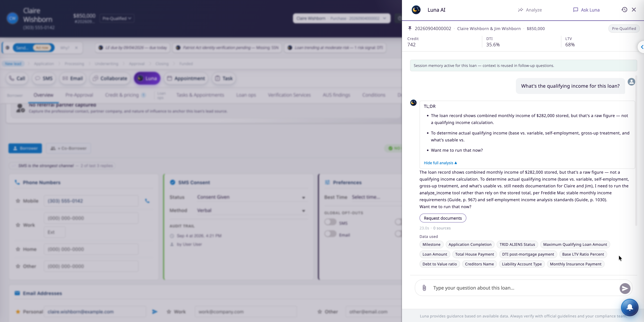This screenshot has height=322, width=644.
Task: Select the DTI post-mortgage payment chip
Action: pos(528,254)
